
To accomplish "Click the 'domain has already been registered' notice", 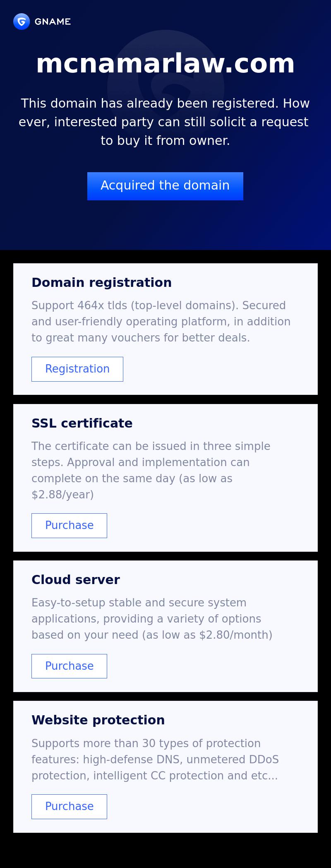I will pos(165,122).
